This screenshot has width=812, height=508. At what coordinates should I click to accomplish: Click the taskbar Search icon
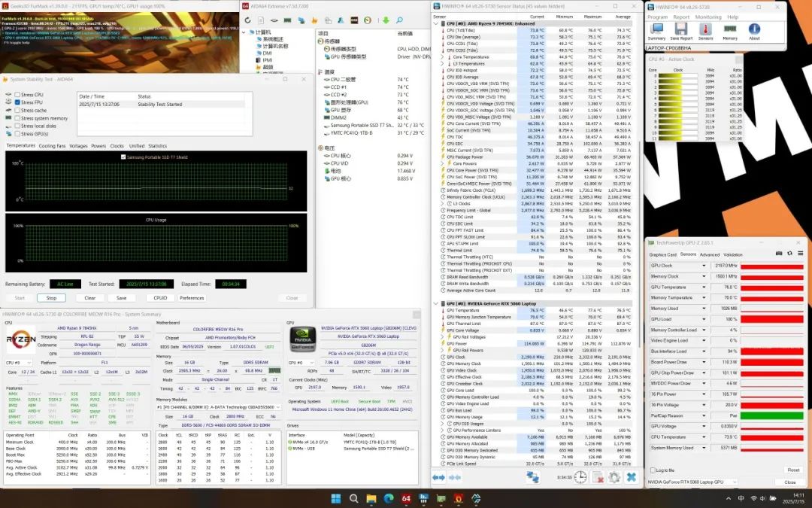(x=353, y=499)
